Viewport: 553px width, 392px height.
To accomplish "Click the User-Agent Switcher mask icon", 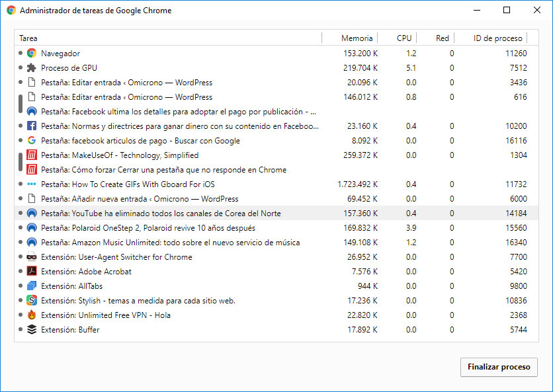I will pos(31,256).
